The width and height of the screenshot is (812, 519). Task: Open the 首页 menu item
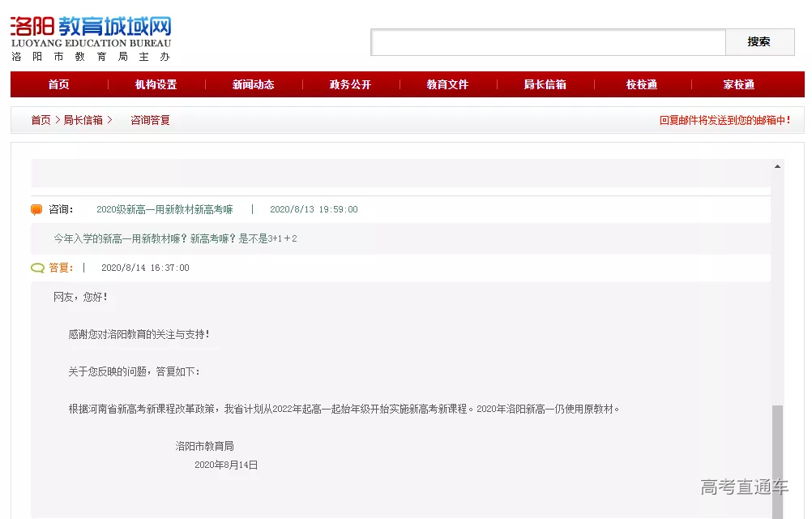58,84
